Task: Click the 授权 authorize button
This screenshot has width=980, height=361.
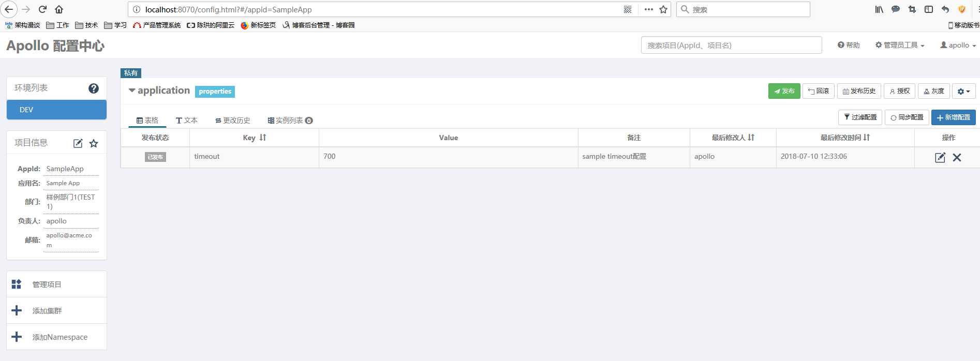Action: click(899, 91)
